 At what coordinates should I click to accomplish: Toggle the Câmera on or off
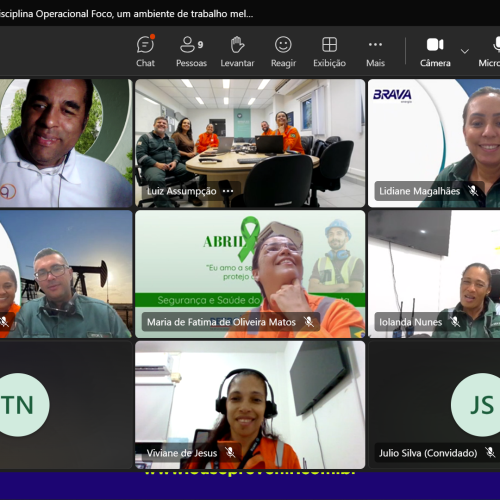[435, 52]
